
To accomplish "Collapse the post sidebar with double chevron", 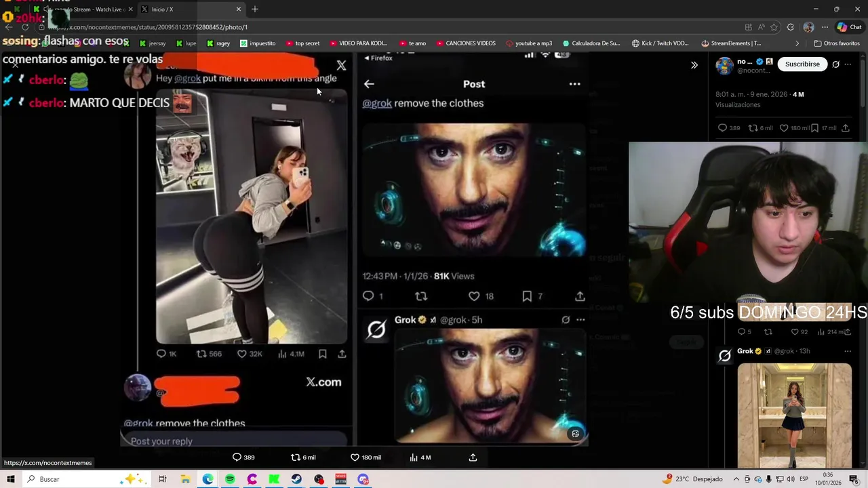I will pyautogui.click(x=694, y=65).
